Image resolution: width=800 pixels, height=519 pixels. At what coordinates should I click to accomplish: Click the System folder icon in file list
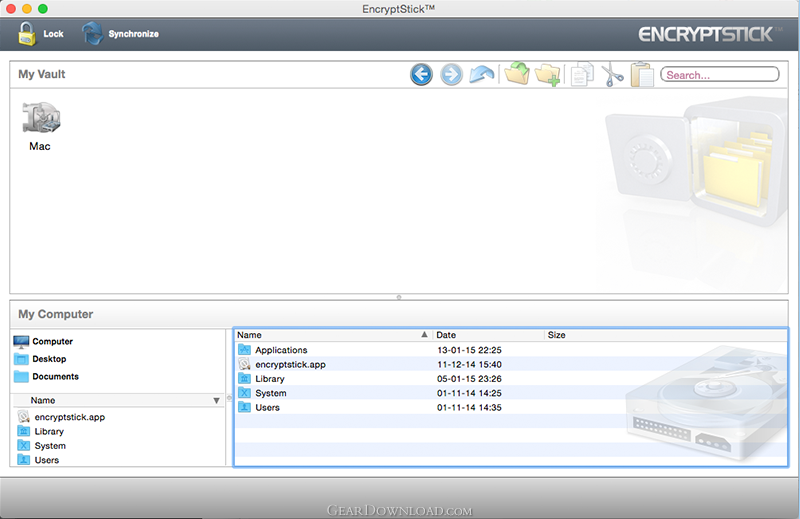click(x=244, y=392)
